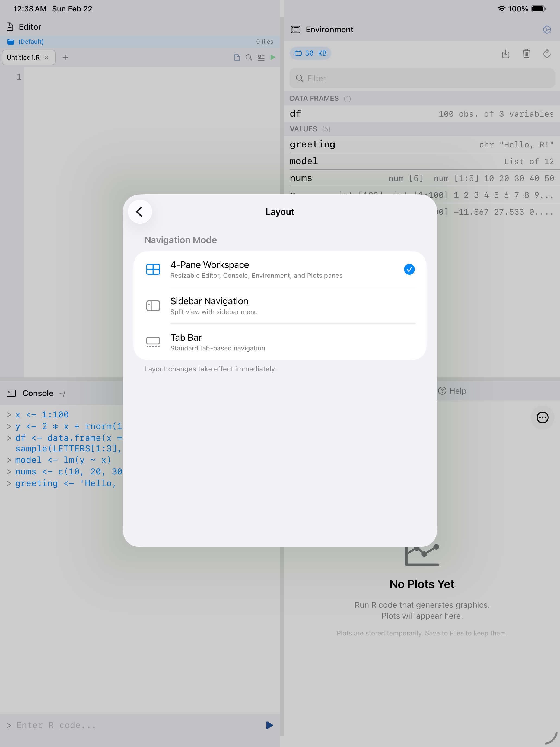The height and width of the screenshot is (747, 560).
Task: Open the Help panel's more options circle
Action: pos(542,418)
